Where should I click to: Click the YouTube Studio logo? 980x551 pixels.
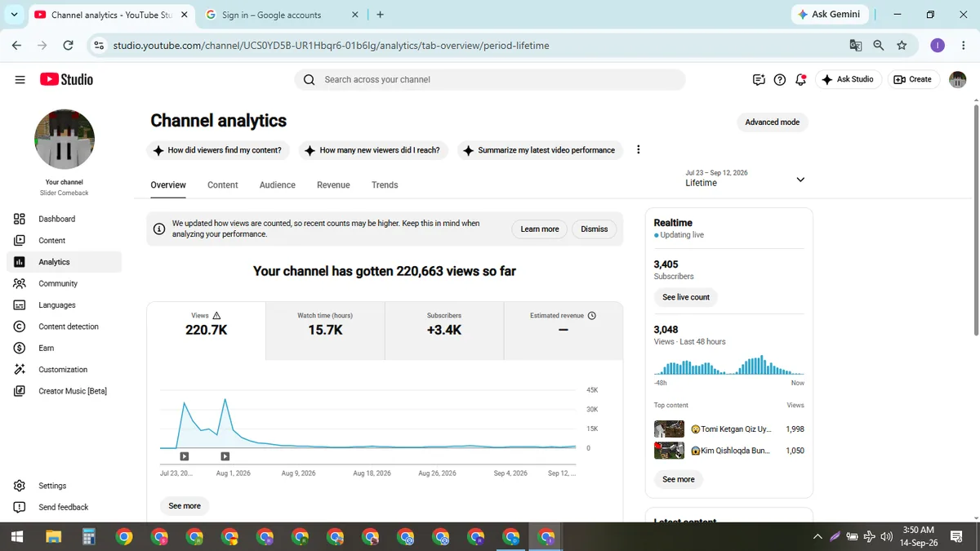(x=66, y=79)
